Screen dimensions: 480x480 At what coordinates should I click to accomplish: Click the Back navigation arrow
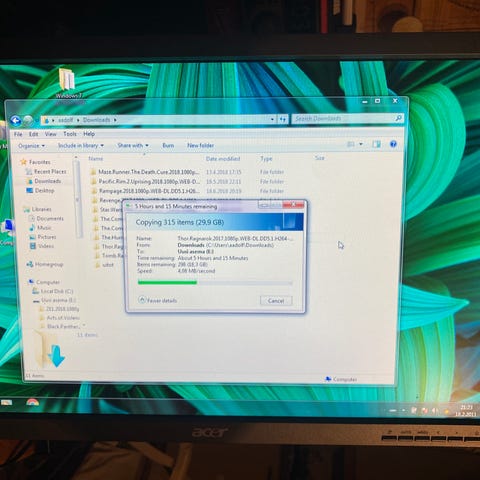coord(16,120)
